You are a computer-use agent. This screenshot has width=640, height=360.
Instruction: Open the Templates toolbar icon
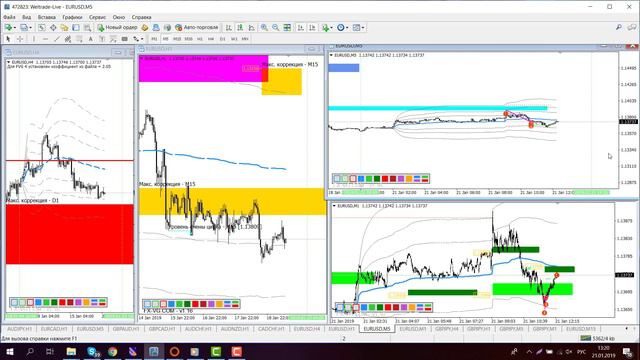coord(356,28)
